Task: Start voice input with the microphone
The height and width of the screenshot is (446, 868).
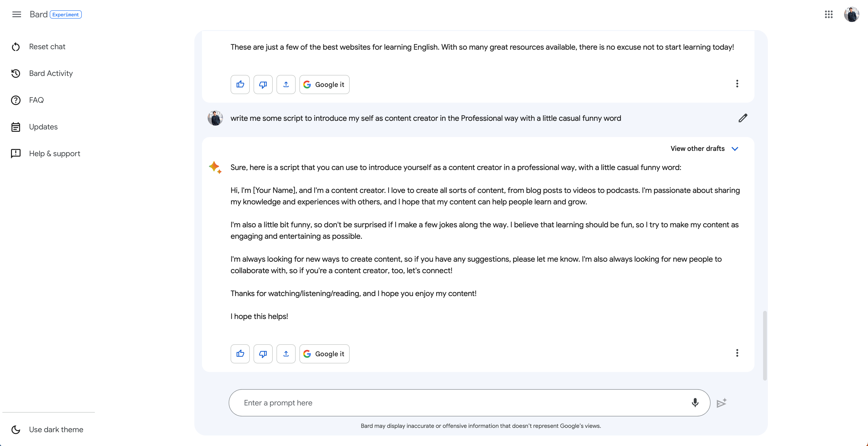Action: click(x=695, y=403)
